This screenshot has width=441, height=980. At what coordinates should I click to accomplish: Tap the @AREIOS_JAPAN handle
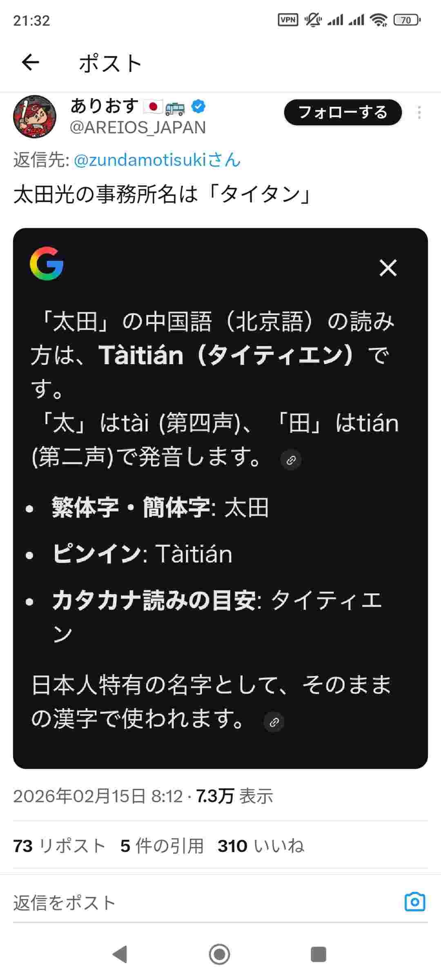point(138,127)
